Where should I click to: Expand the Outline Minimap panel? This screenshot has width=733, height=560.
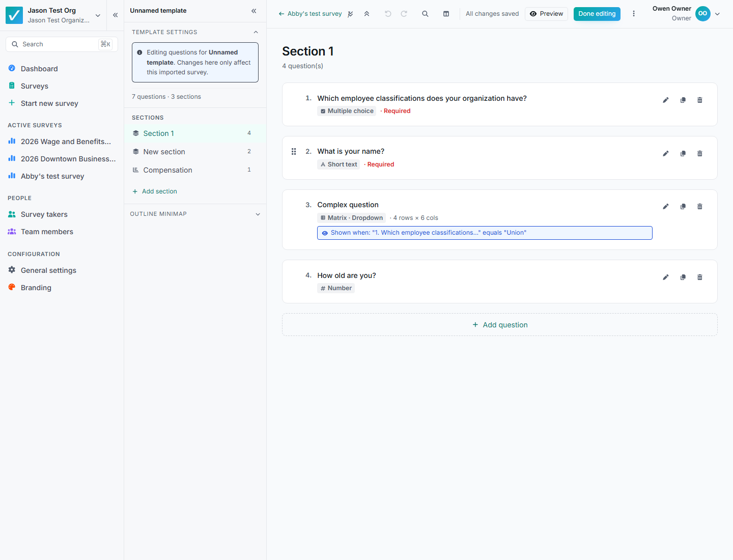258,214
